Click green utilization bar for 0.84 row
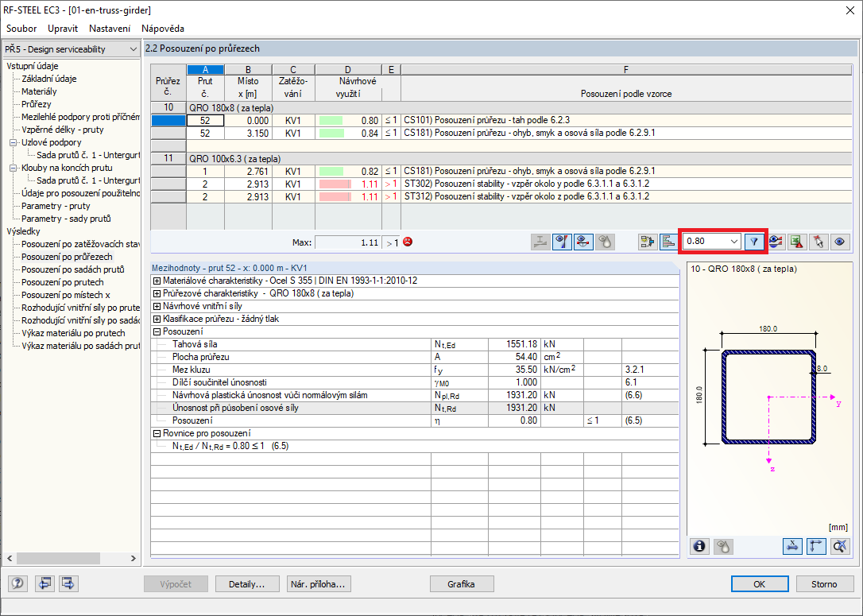863x616 pixels. click(332, 134)
